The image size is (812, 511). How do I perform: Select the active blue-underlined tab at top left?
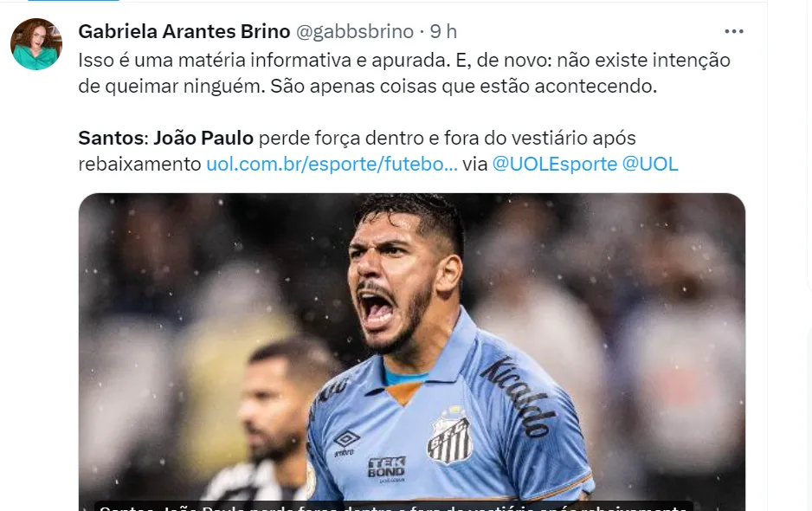(x=73, y=1)
